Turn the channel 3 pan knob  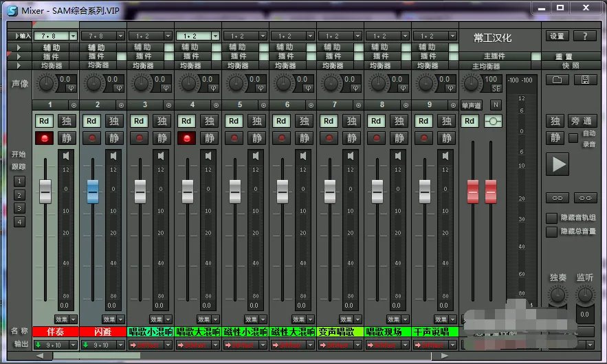(141, 83)
